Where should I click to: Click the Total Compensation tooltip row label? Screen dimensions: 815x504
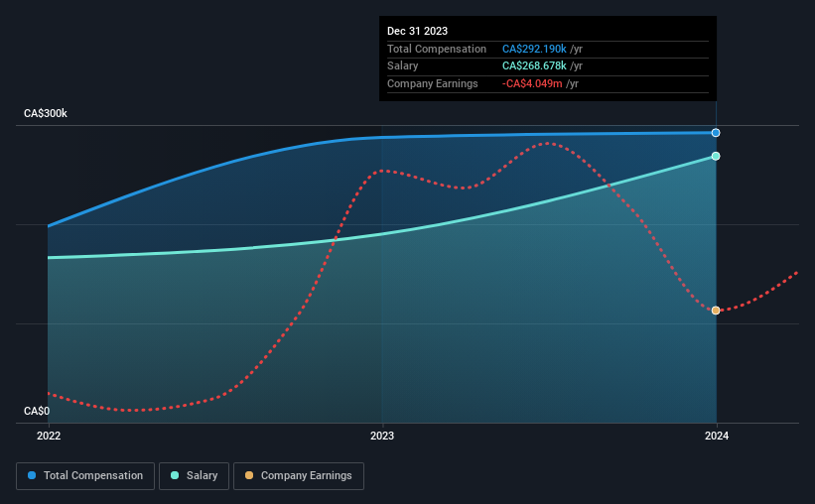[x=437, y=49]
